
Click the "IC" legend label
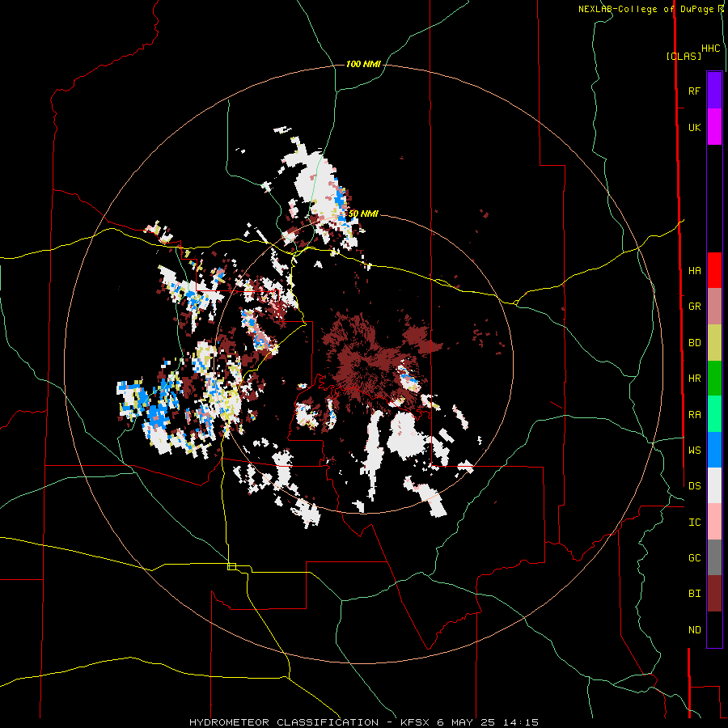(x=694, y=523)
